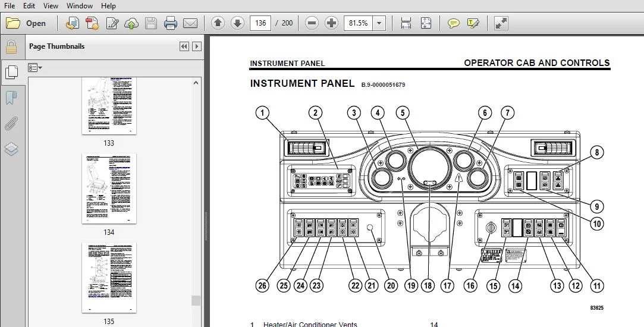Click the page number field showing 136
644x327 pixels.
coord(260,23)
